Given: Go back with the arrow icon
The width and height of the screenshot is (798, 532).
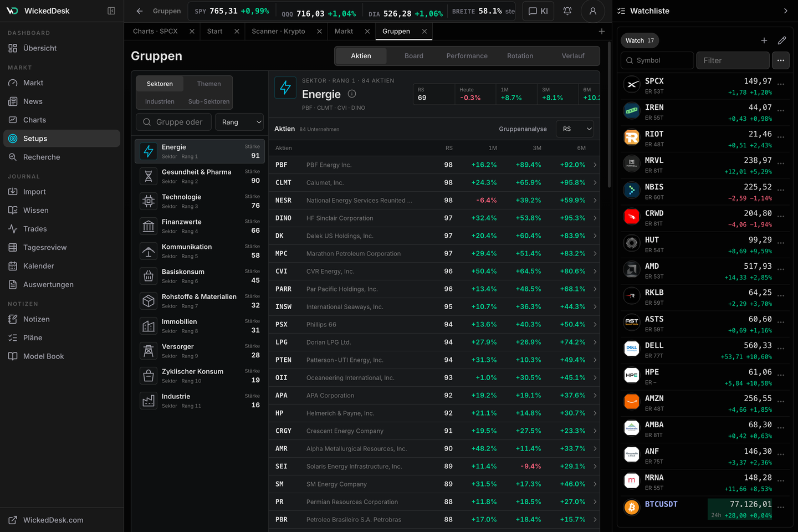Looking at the screenshot, I should (x=140, y=11).
